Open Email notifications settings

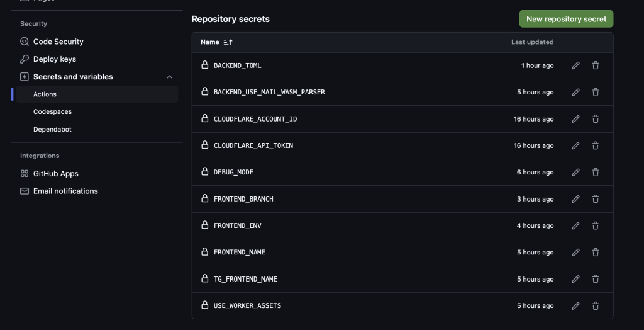coord(65,191)
